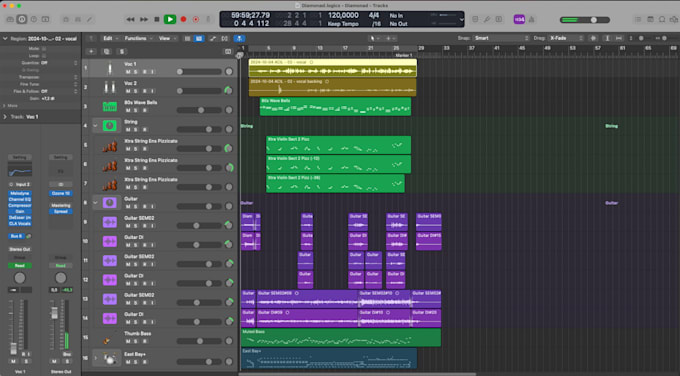Image resolution: width=680 pixels, height=376 pixels.
Task: Add a new track with plus button
Action: [x=91, y=51]
